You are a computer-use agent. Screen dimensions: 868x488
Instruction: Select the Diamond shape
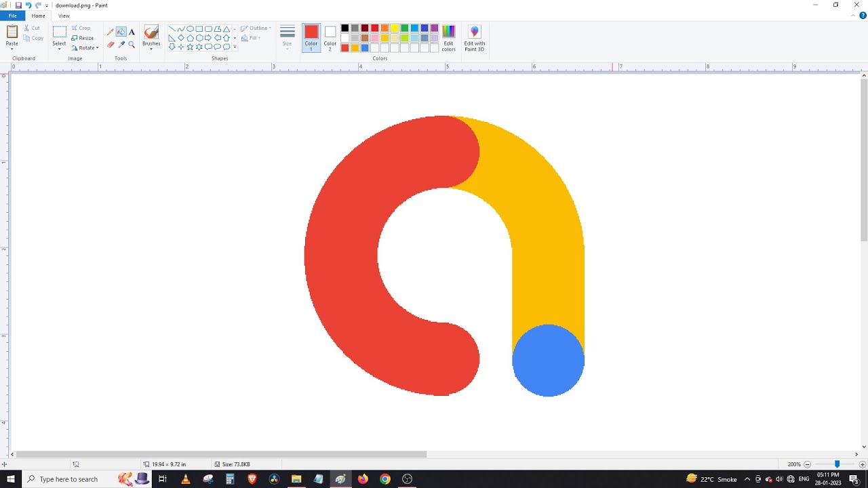tap(181, 38)
